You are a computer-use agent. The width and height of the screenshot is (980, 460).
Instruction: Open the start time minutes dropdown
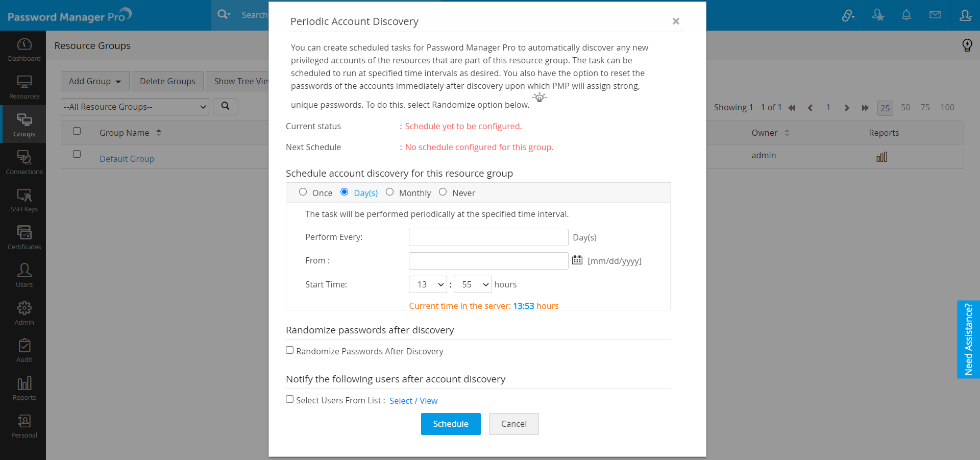[x=473, y=284]
